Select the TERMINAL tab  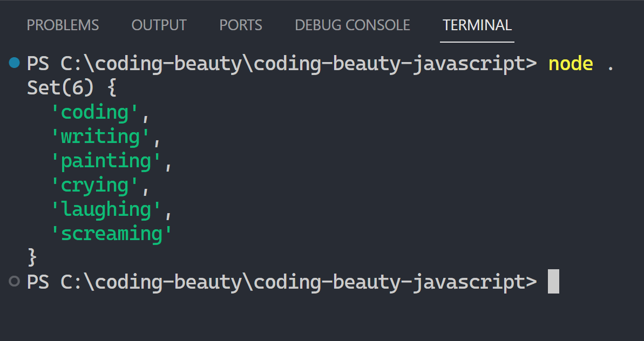click(477, 25)
